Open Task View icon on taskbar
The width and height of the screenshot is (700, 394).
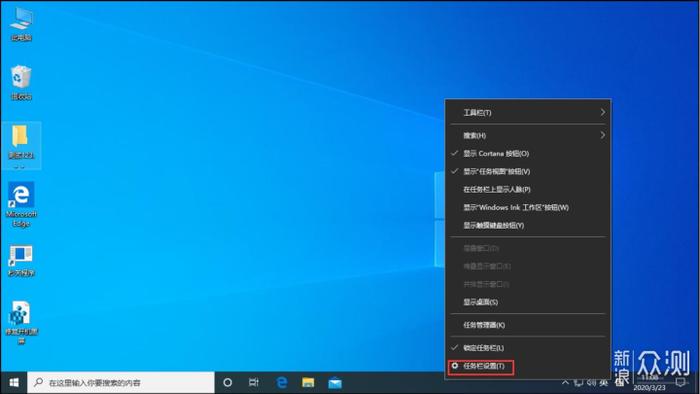point(254,382)
